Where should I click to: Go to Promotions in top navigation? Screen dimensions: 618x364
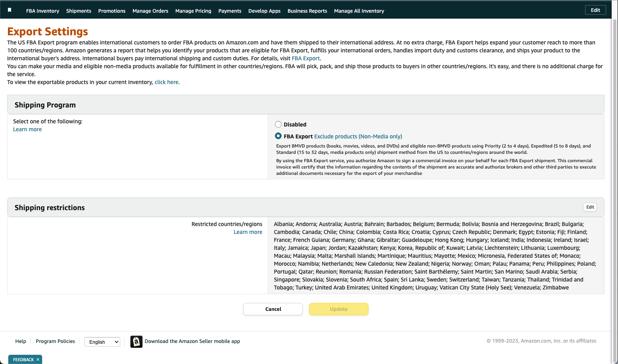(x=112, y=11)
